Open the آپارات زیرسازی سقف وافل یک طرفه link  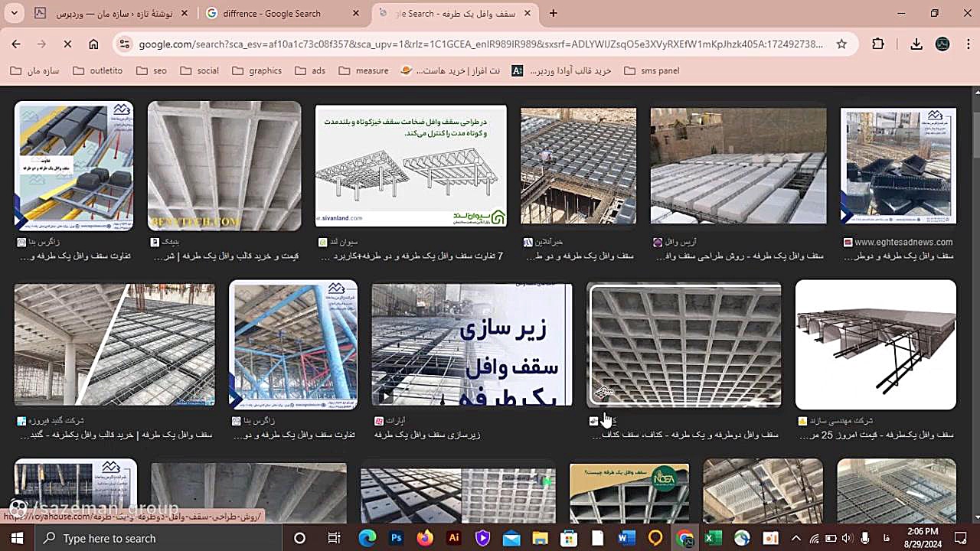click(427, 435)
